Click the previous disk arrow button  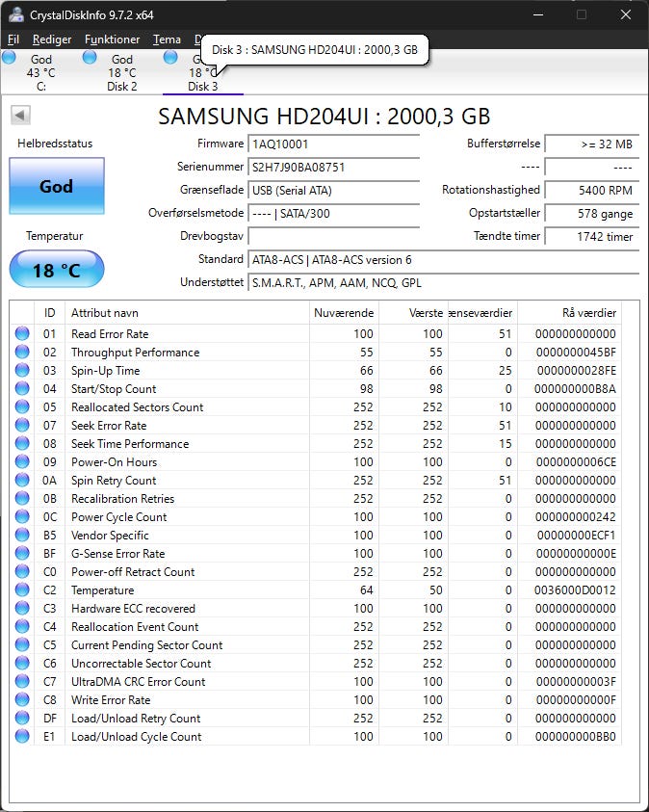click(x=20, y=115)
